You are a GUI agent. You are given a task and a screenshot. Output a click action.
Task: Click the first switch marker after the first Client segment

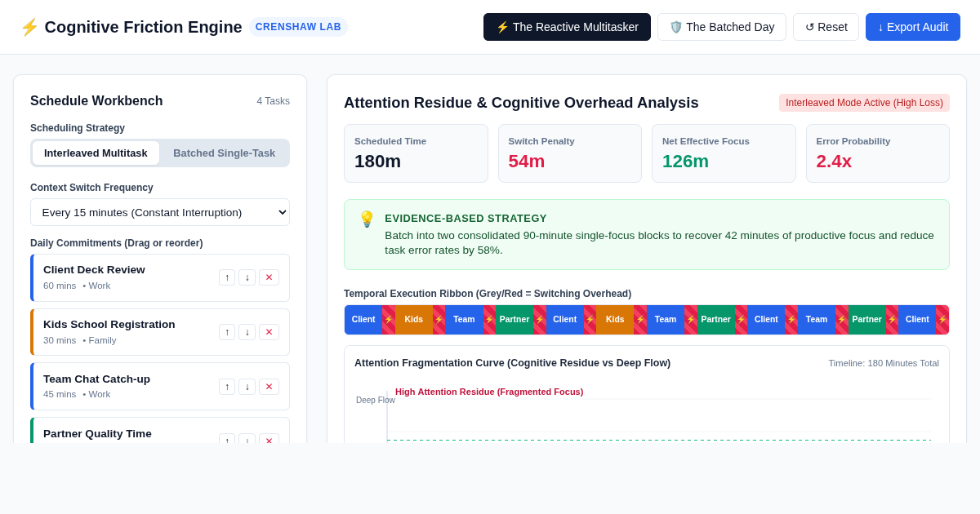click(x=389, y=320)
